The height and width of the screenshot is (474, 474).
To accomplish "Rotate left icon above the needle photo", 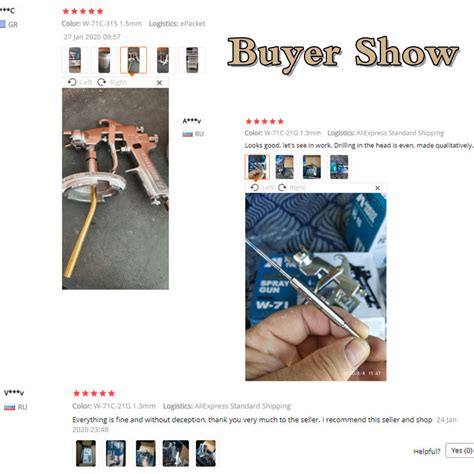I will (255, 187).
